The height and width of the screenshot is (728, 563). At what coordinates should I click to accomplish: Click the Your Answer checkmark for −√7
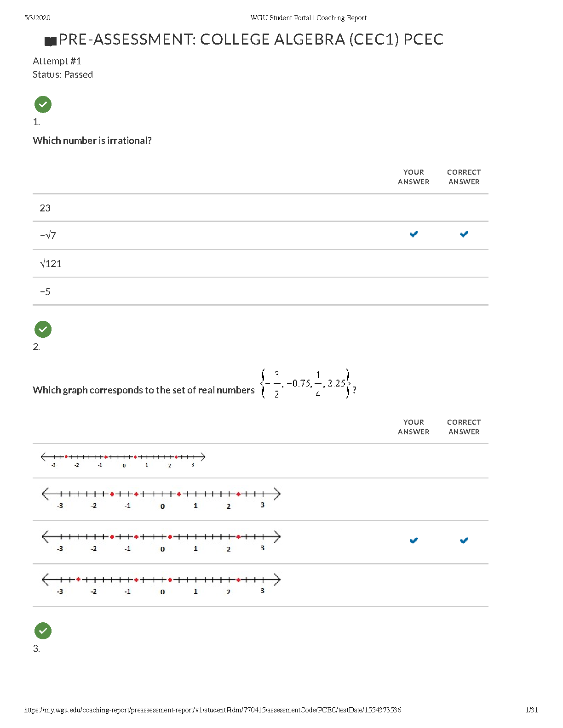pyautogui.click(x=414, y=234)
